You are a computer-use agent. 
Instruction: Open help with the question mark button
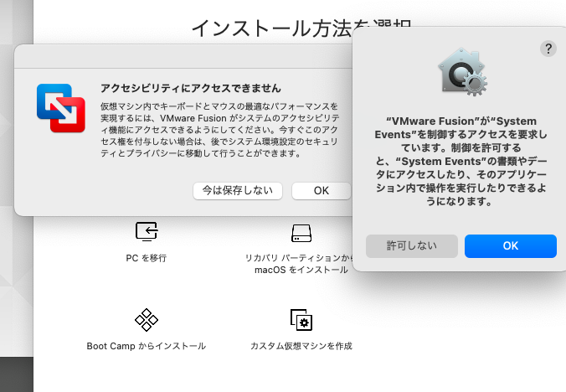[548, 49]
